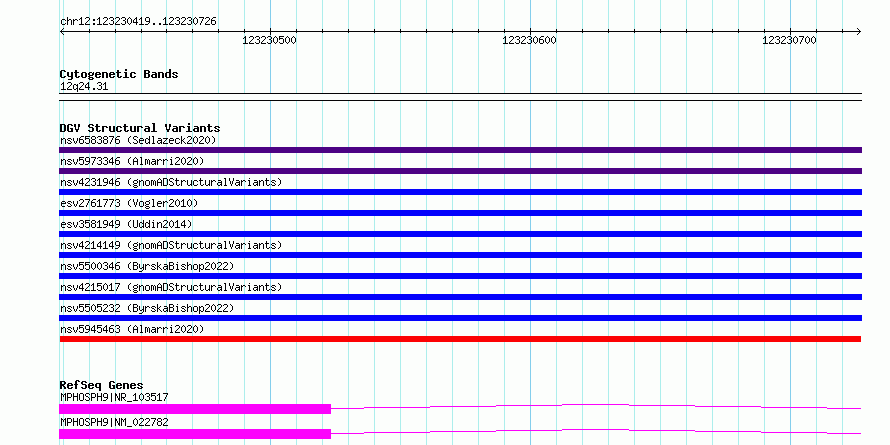Click the 123230700 ruler position label
The image size is (890, 445).
[790, 40]
